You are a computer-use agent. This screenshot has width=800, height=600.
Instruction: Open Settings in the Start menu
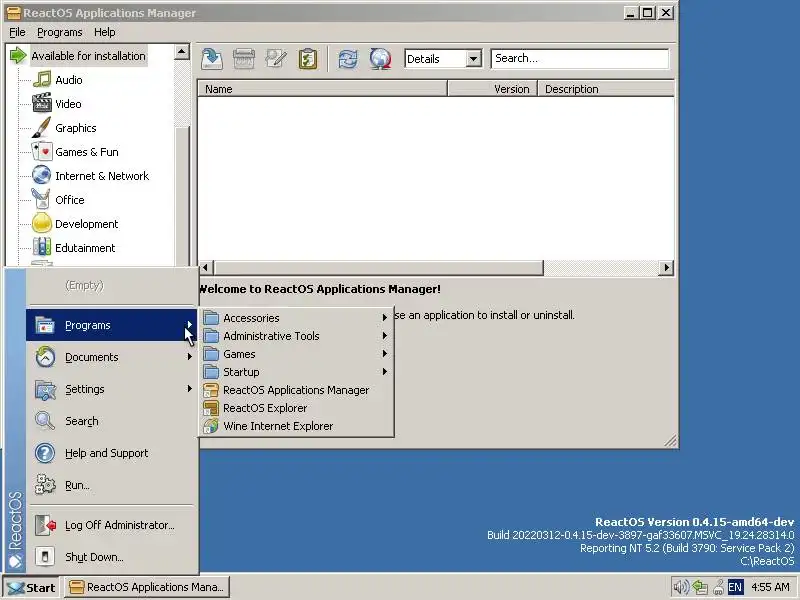(111, 389)
